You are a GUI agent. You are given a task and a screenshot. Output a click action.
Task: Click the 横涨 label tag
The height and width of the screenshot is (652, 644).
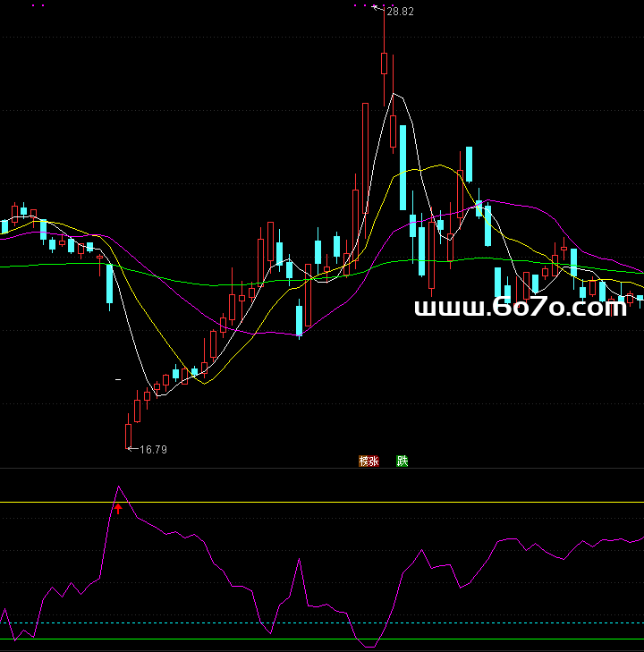pyautogui.click(x=369, y=461)
